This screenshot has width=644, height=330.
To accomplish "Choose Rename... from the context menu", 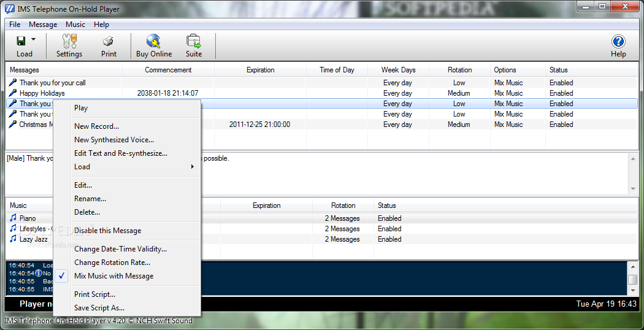I will [x=127, y=199].
